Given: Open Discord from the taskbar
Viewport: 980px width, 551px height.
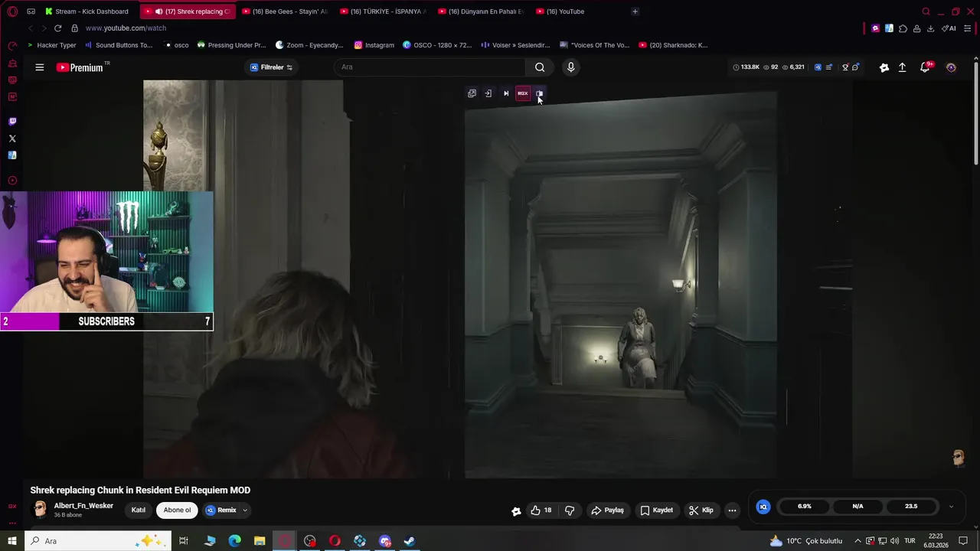Looking at the screenshot, I should coord(385,541).
